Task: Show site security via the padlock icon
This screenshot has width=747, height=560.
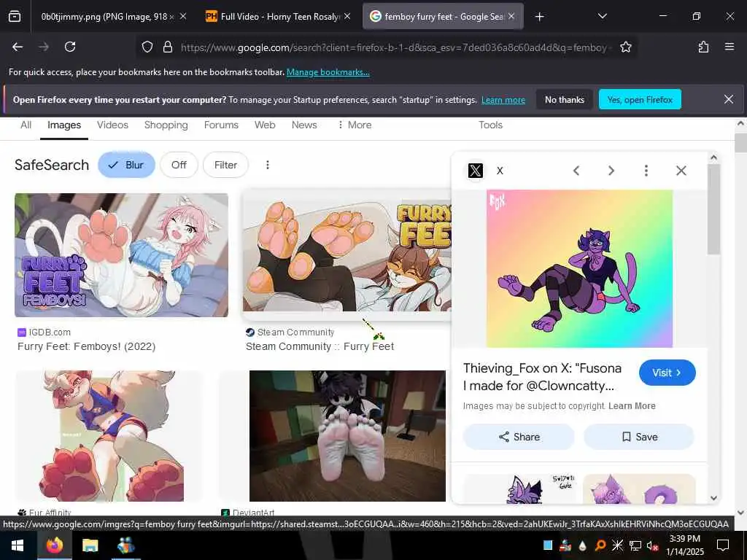Action: (167, 47)
